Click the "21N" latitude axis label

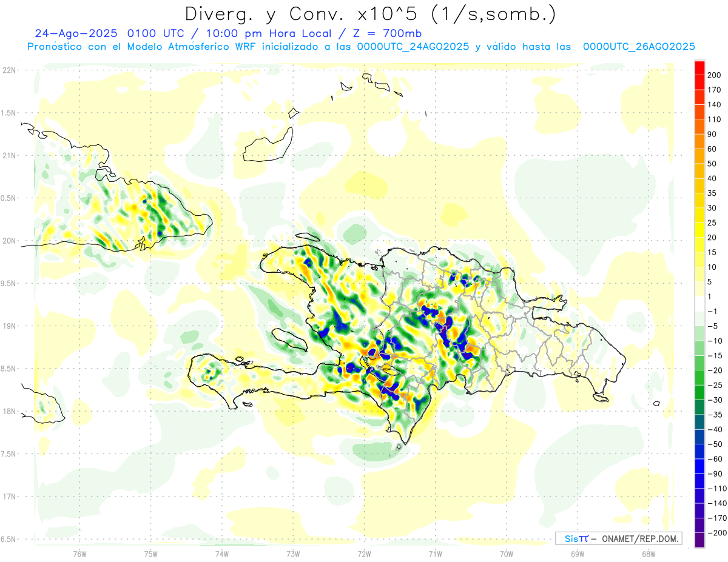pyautogui.click(x=9, y=155)
